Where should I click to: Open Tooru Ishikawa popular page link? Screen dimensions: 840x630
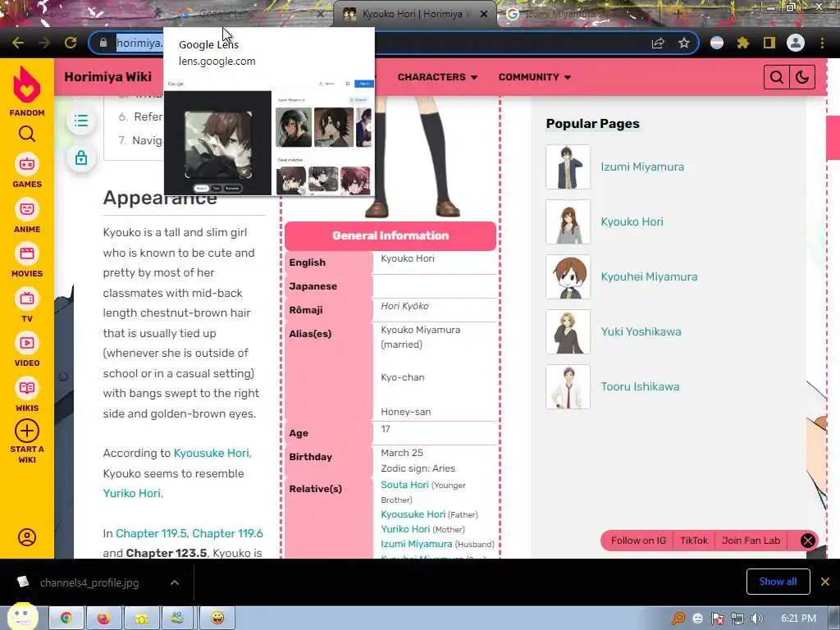click(640, 387)
